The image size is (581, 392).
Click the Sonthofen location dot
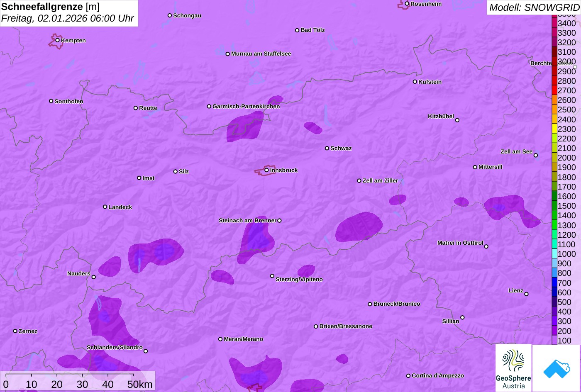point(51,101)
